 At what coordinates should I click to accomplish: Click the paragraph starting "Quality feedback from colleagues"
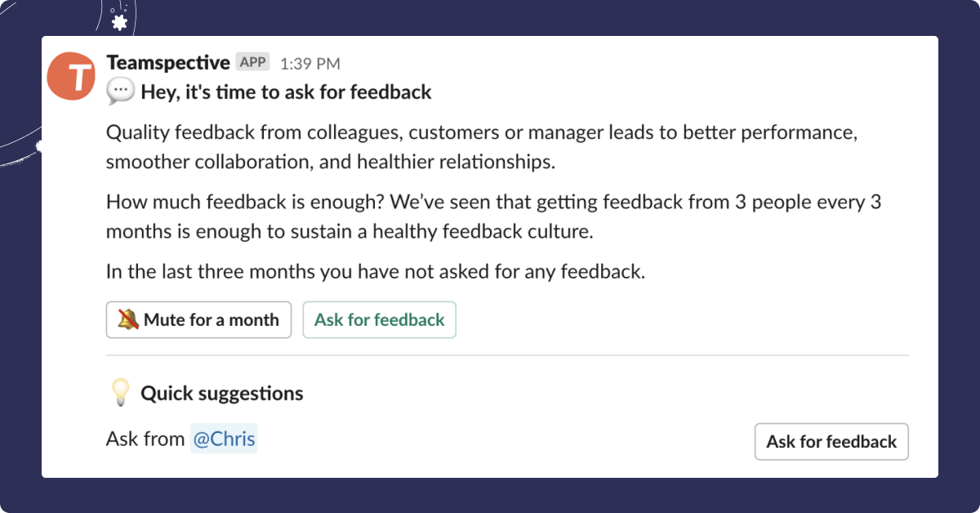[x=482, y=132]
